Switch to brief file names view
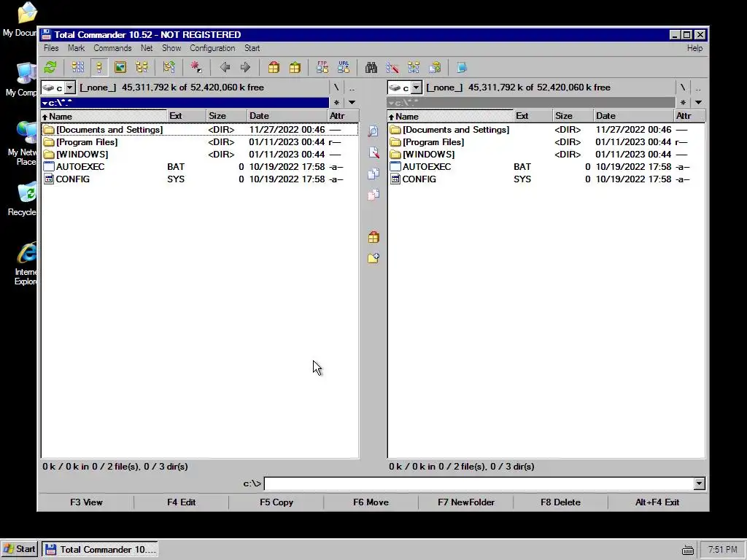 point(77,67)
